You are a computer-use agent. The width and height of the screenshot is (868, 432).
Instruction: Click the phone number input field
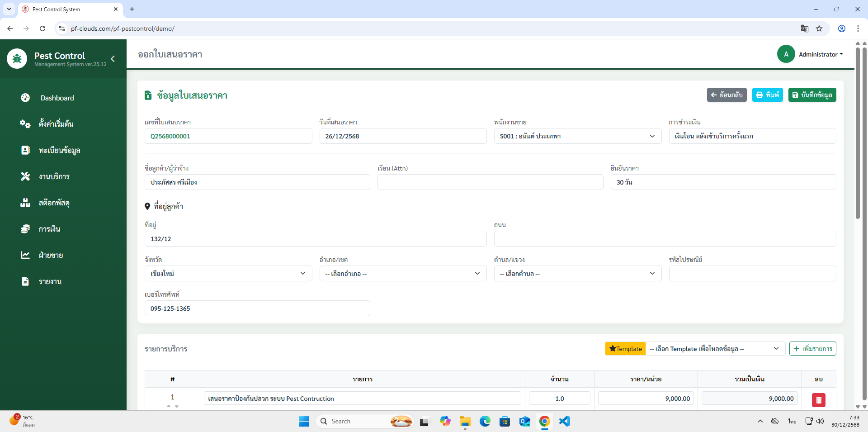click(x=257, y=309)
